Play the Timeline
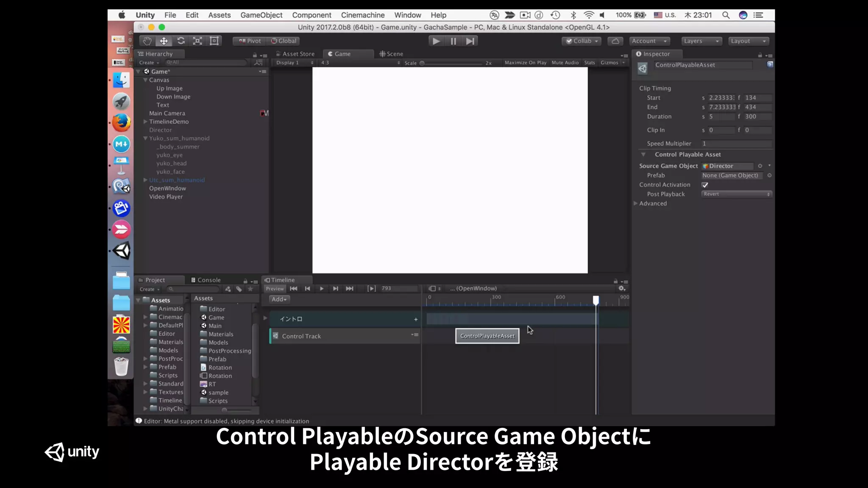 [x=322, y=288]
